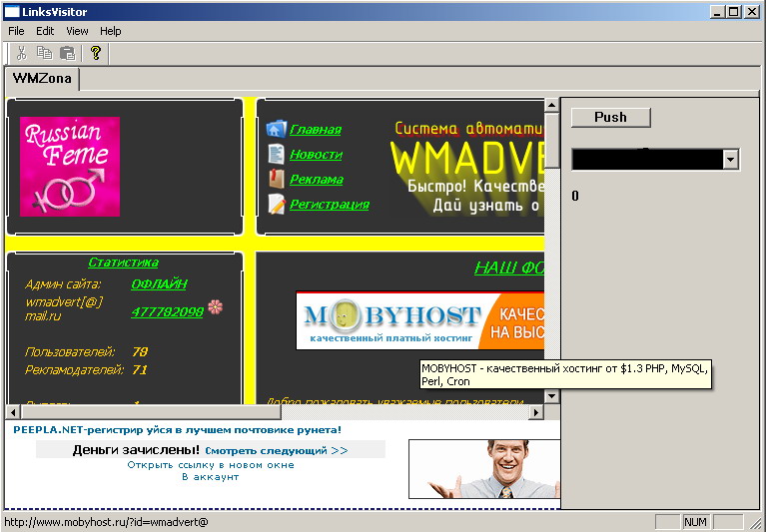Image resolution: width=766 pixels, height=532 pixels.
Task: Click the horizontal scrollbar right arrow
Action: click(x=536, y=412)
